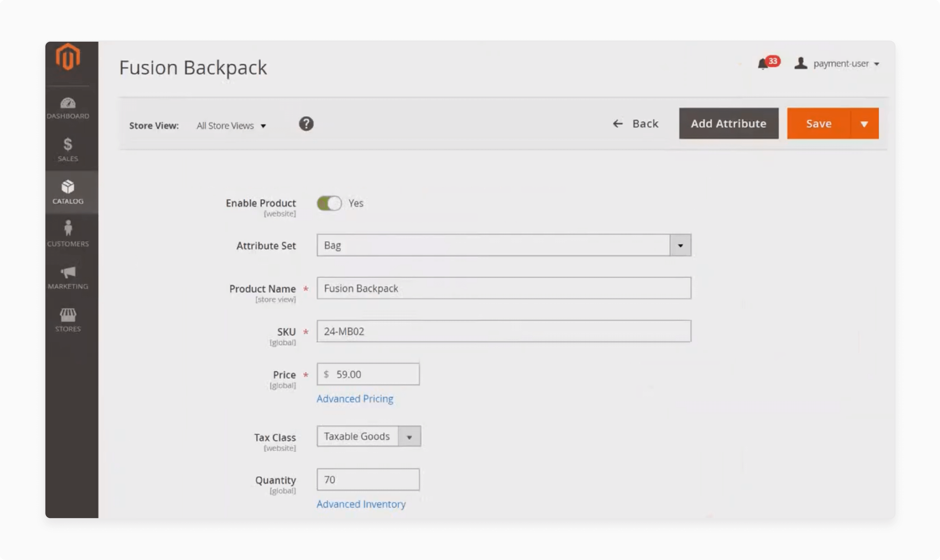Viewport: 940px width, 560px height.
Task: Expand the Attribute Set dropdown
Action: [680, 245]
